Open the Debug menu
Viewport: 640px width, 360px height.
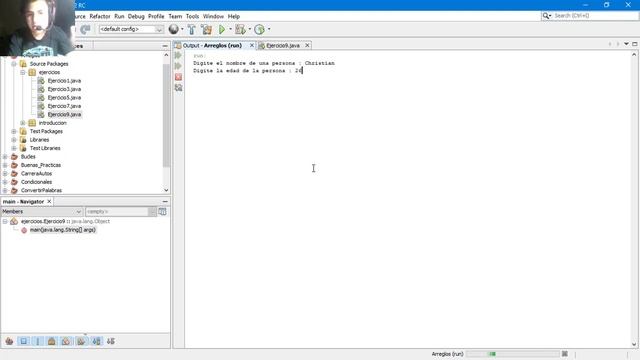(x=136, y=16)
